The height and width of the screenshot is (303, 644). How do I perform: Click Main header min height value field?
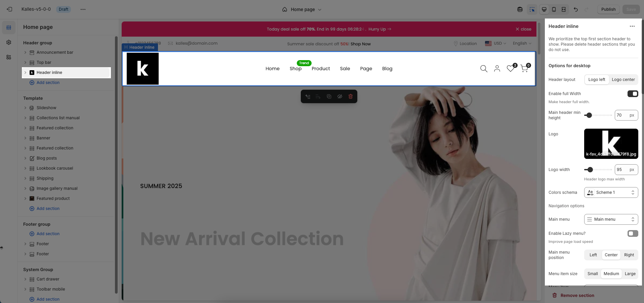click(x=626, y=115)
